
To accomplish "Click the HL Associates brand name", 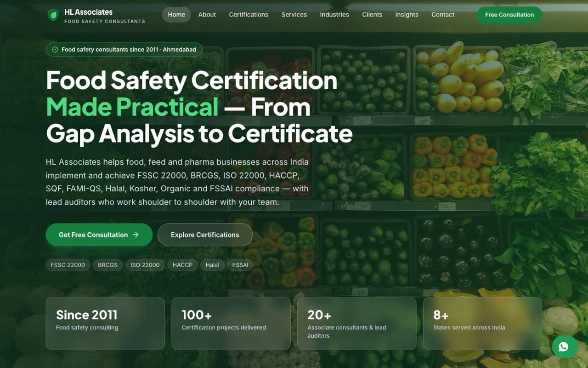I will coord(88,12).
